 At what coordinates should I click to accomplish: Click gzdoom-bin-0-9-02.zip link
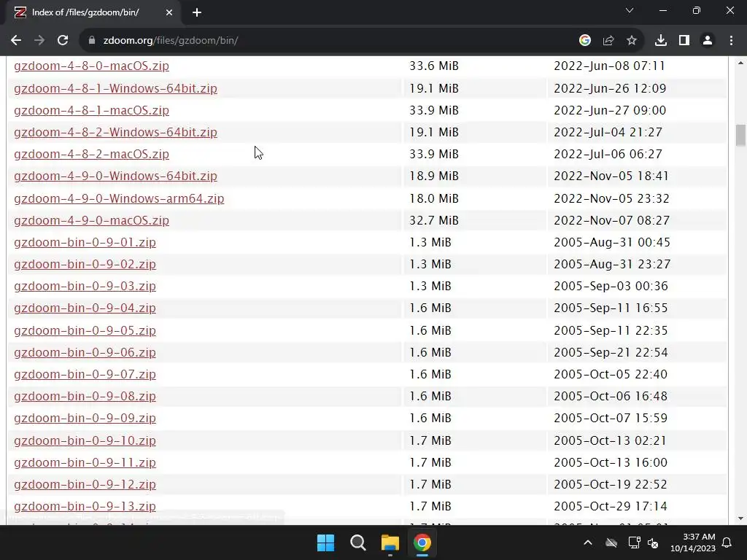click(x=85, y=264)
